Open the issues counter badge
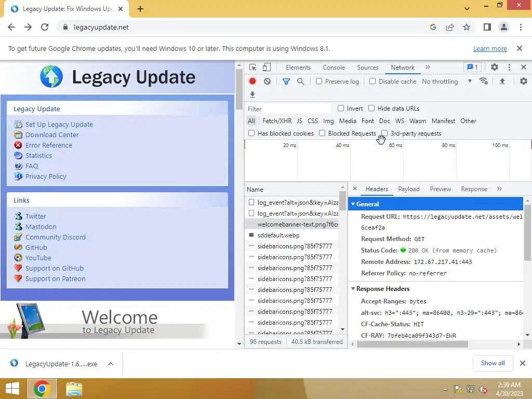532x399 pixels. coord(472,67)
